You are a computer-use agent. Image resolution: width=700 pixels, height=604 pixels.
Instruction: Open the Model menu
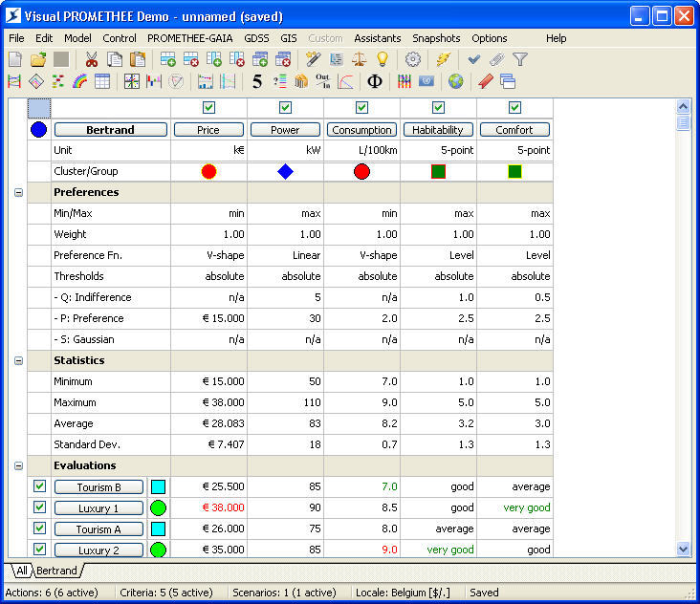click(x=77, y=38)
